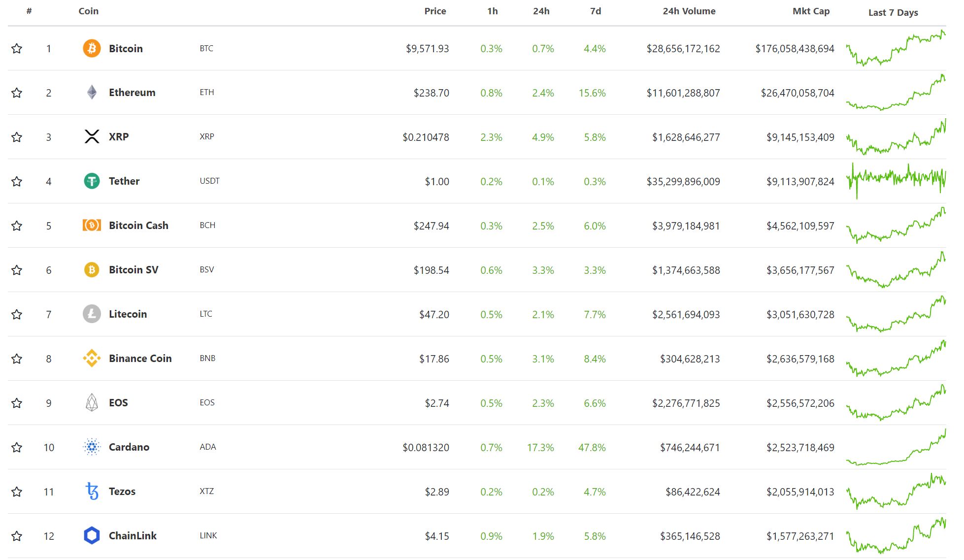Click the Tezos blue logo icon
The image size is (964, 560).
point(92,491)
